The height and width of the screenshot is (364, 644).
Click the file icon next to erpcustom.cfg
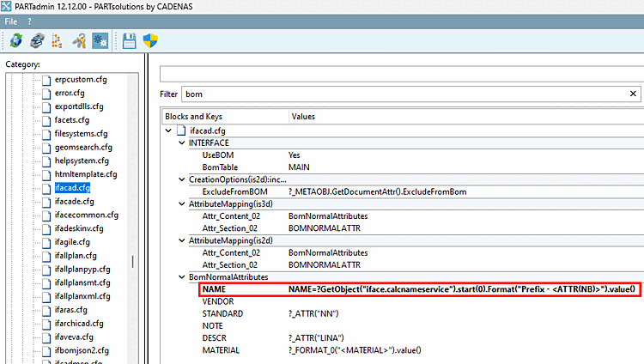tap(46, 80)
